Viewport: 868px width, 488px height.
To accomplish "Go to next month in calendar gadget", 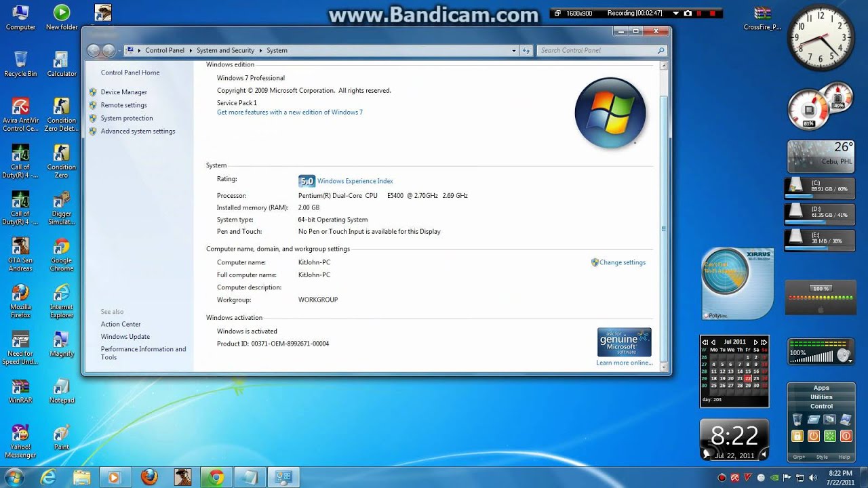I will (755, 342).
